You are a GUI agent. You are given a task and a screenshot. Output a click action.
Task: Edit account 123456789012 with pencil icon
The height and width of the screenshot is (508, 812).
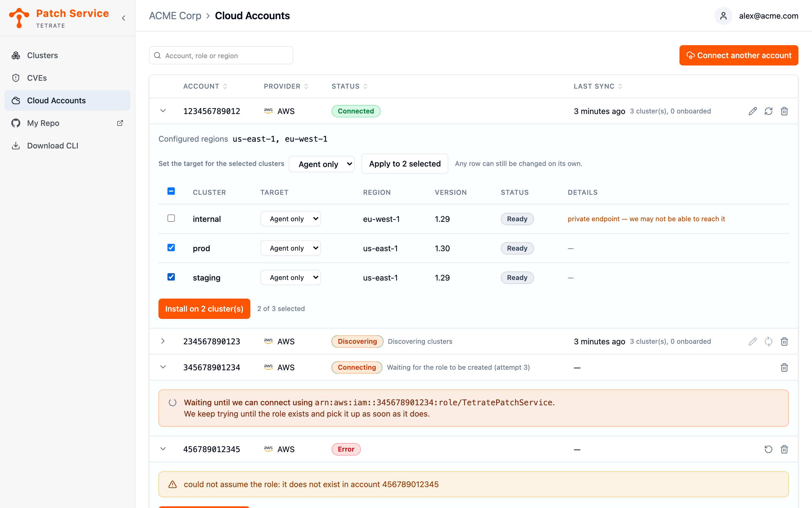pyautogui.click(x=753, y=111)
